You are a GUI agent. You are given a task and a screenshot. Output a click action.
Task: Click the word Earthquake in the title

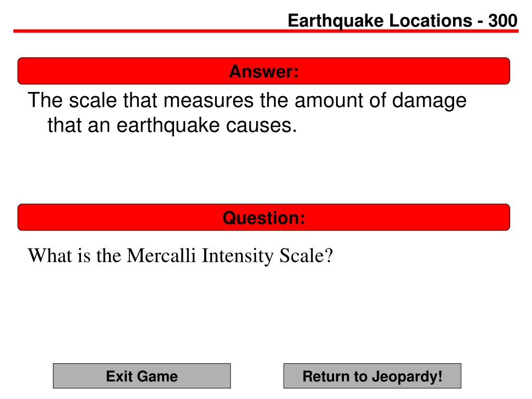[x=336, y=22]
